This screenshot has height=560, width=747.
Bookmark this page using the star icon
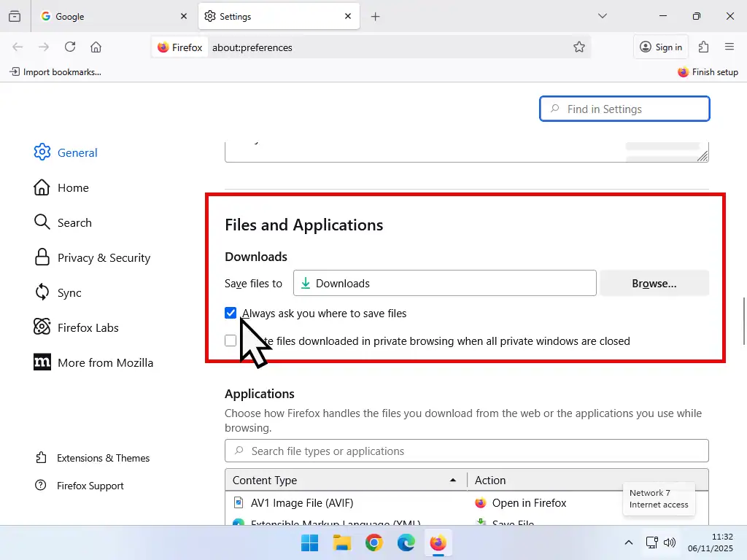point(579,46)
